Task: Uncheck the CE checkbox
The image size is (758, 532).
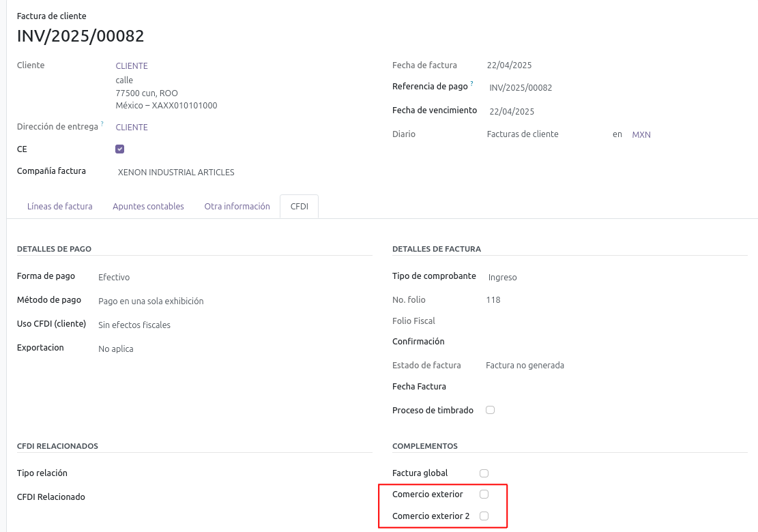Action: [x=120, y=149]
